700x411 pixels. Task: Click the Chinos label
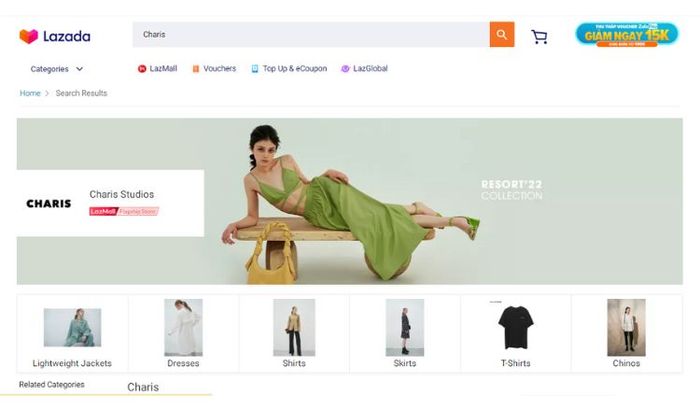point(626,363)
